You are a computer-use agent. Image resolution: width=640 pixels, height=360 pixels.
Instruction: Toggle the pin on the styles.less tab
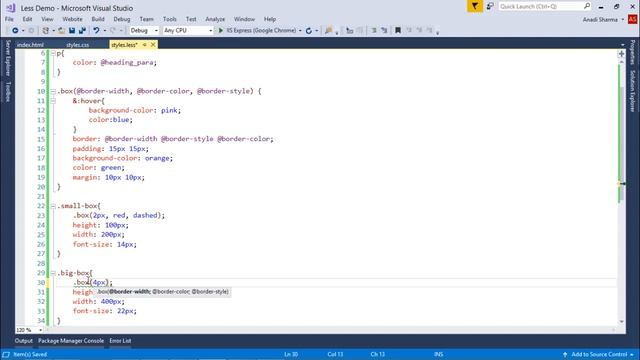[x=144, y=45]
